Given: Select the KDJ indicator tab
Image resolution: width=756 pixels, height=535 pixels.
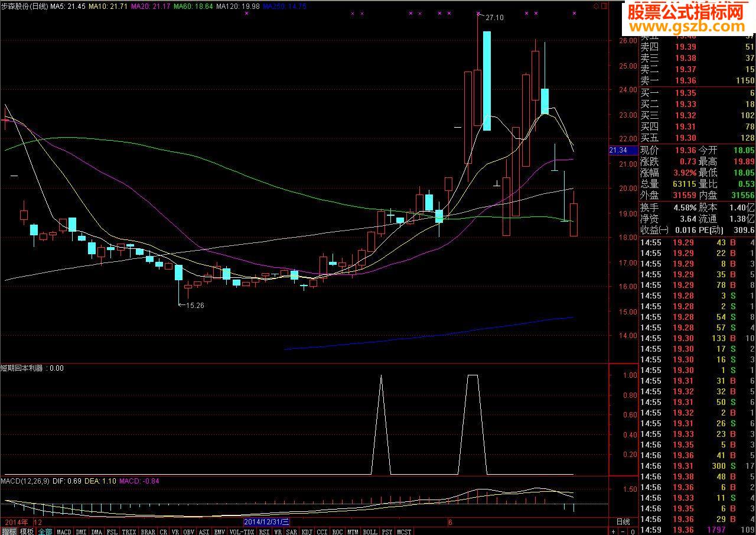Looking at the screenshot, I should coord(307,531).
